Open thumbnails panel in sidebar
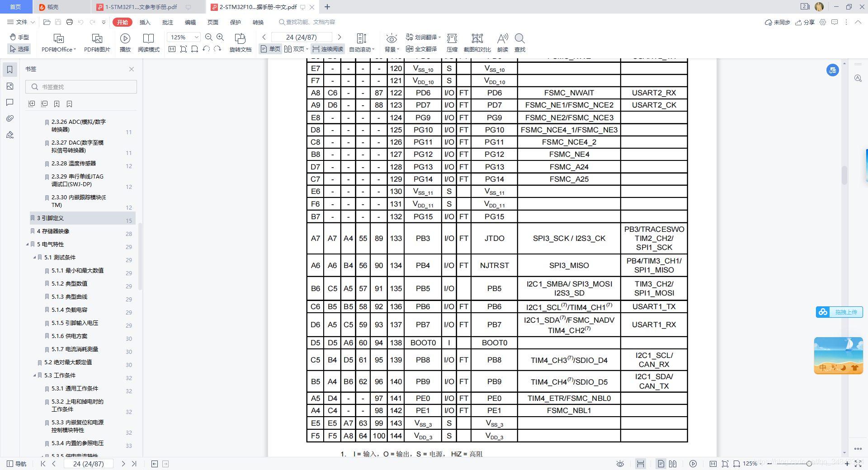868x470 pixels. [x=9, y=86]
